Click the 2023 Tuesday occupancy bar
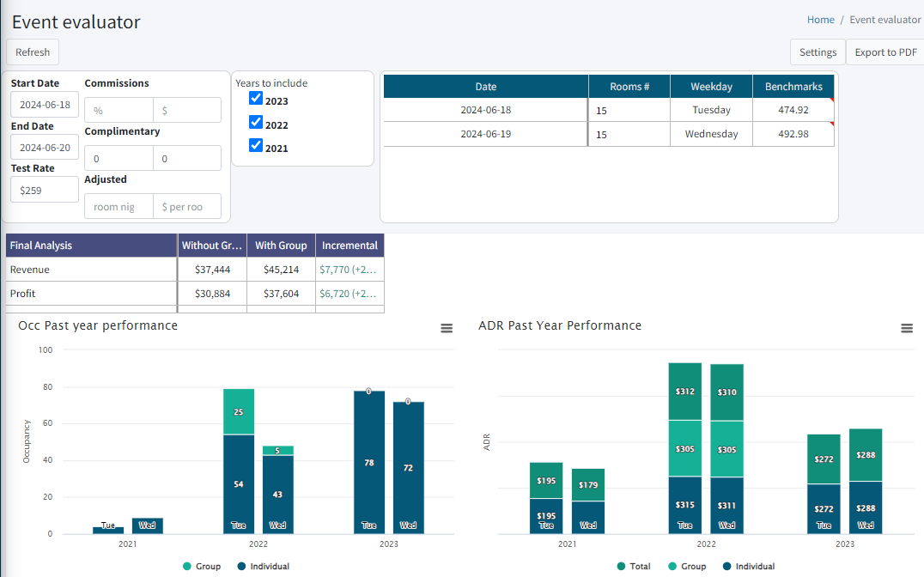The height and width of the screenshot is (577, 924). coord(368,462)
